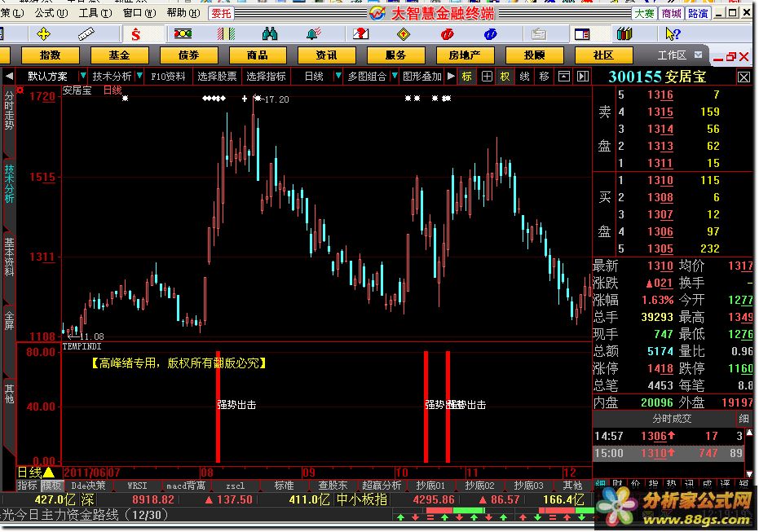
Task: Toggle the 线 line drawing button
Action: [x=524, y=77]
